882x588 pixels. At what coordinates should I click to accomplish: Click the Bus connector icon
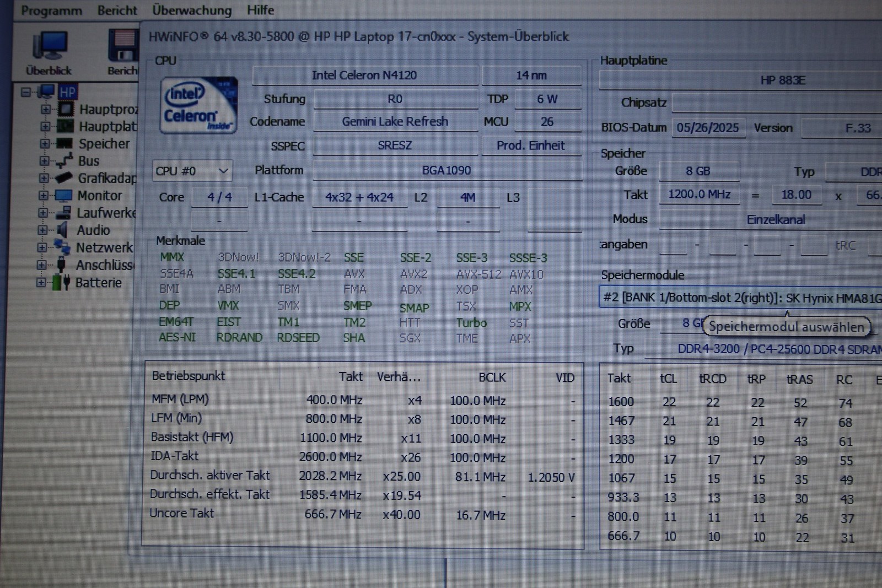coord(64,160)
